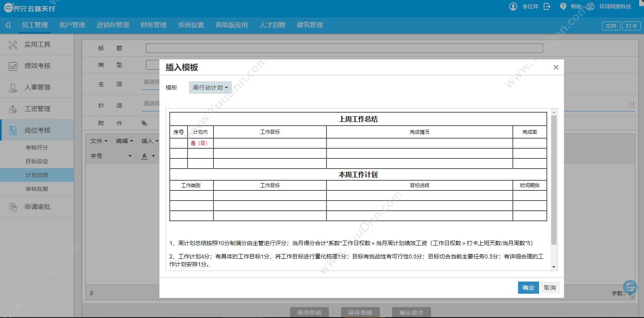Click the 确定 button in the dialog
644x318 pixels.
click(x=528, y=288)
